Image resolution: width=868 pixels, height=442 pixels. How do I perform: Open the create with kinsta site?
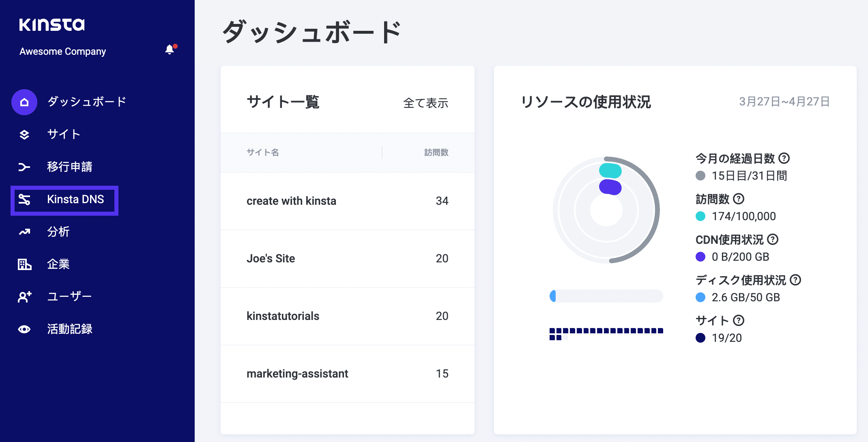(x=291, y=201)
